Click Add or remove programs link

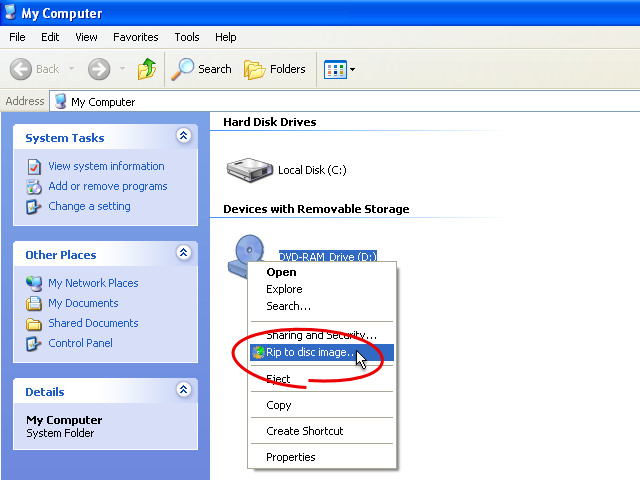pos(108,186)
